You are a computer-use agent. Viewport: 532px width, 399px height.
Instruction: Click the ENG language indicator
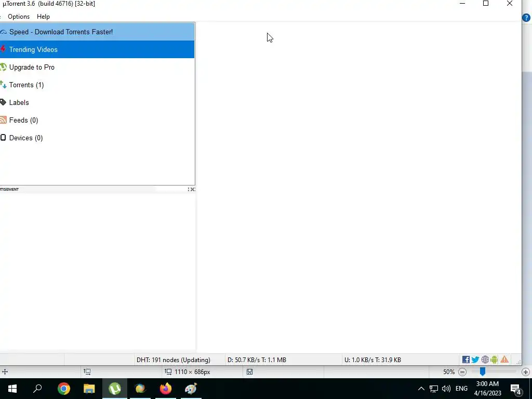click(461, 389)
